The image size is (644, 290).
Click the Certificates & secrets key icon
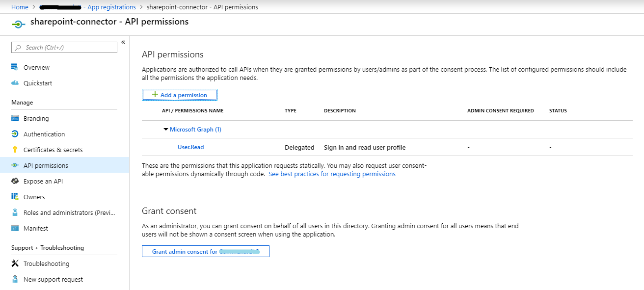[15, 150]
